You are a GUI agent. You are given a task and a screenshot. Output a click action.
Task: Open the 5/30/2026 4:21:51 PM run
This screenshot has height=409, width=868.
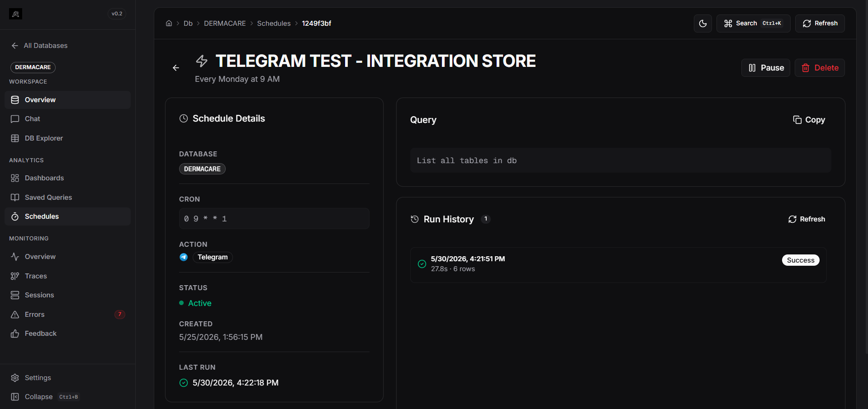point(618,265)
